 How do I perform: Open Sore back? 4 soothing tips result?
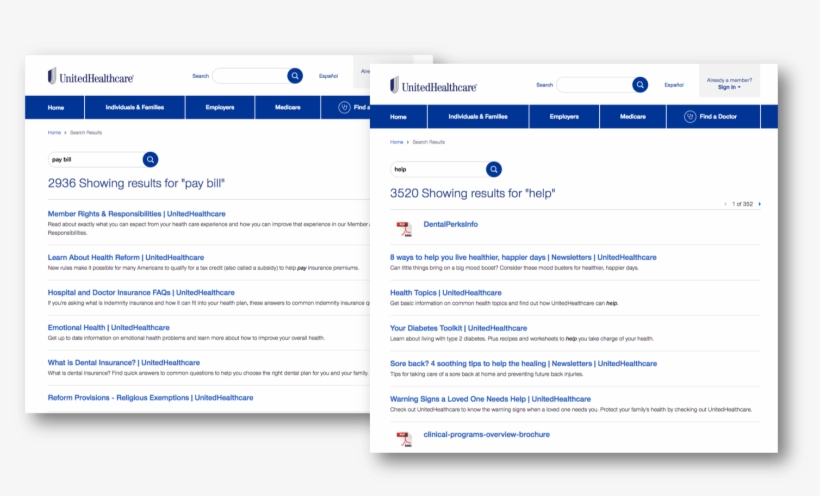tap(523, 364)
